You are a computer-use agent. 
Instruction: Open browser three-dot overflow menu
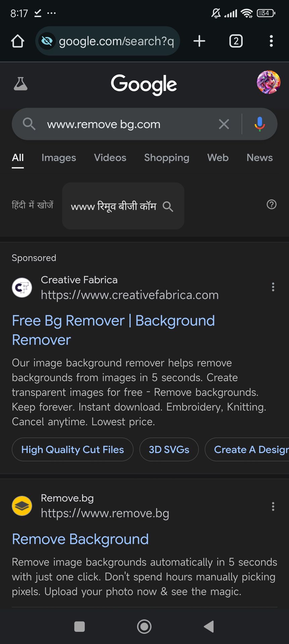click(x=271, y=41)
